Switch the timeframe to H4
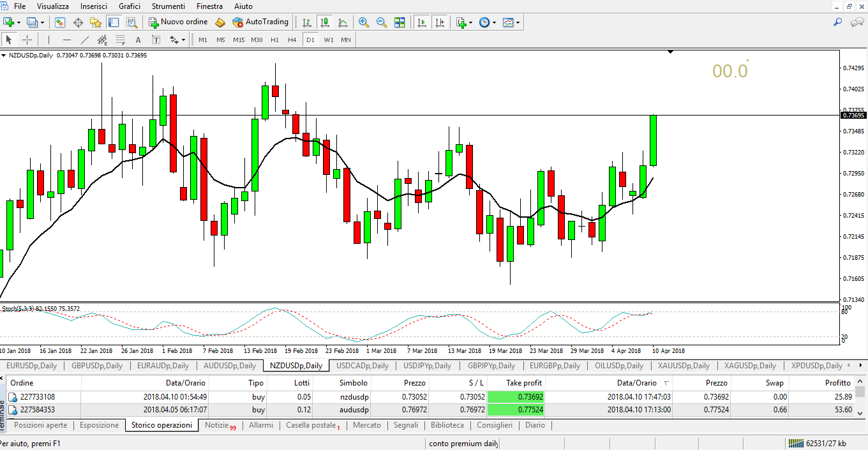This screenshot has width=868, height=450. 292,40
